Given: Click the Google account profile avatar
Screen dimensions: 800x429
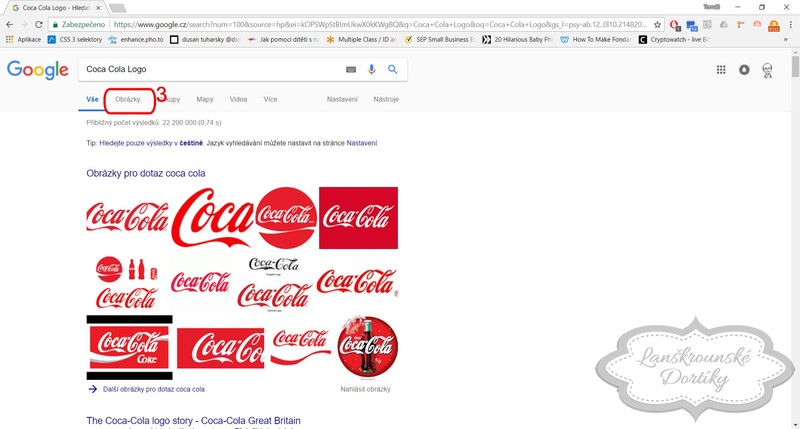Looking at the screenshot, I should click(768, 70).
